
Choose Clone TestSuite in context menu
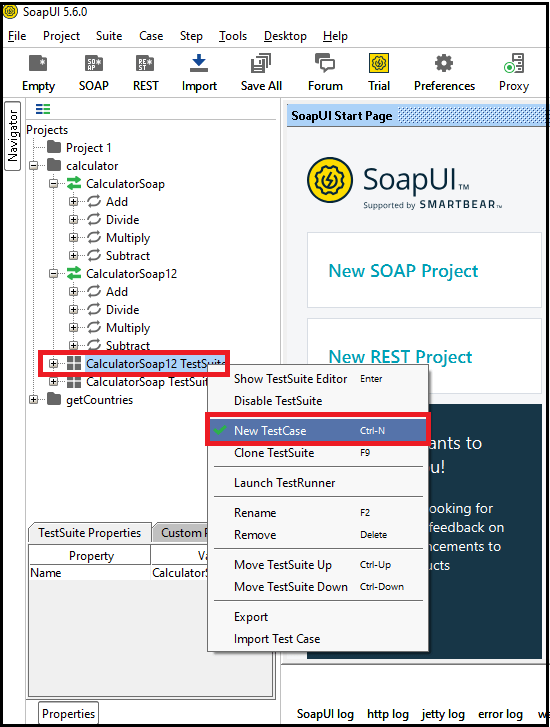click(317, 453)
